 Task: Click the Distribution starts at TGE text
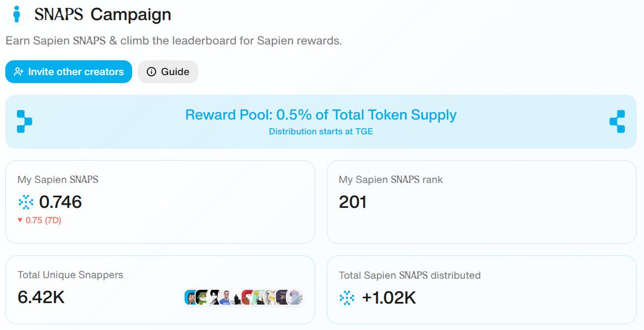321,131
